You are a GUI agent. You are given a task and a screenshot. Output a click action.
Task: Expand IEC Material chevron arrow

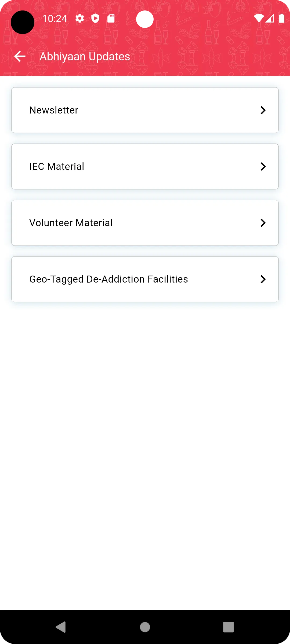point(263,166)
